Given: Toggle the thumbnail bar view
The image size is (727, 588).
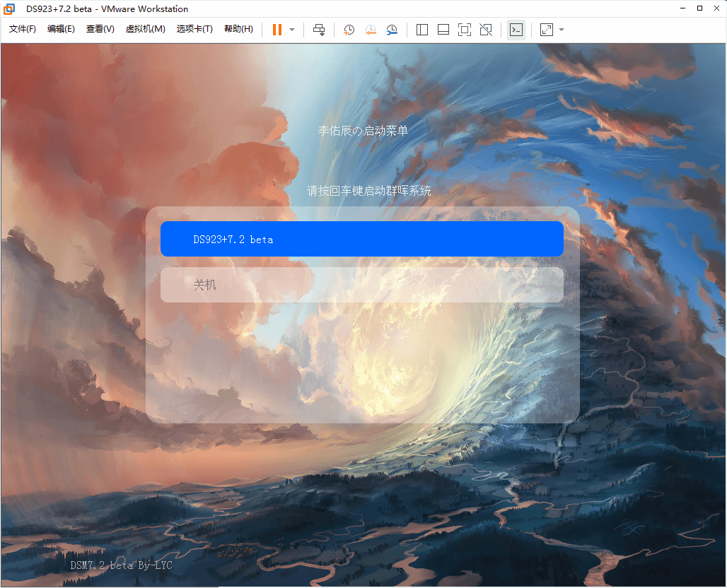Looking at the screenshot, I should click(443, 30).
